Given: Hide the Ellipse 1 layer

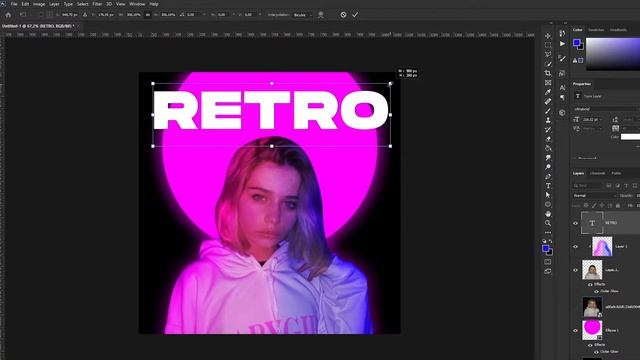Looking at the screenshot, I should click(576, 331).
